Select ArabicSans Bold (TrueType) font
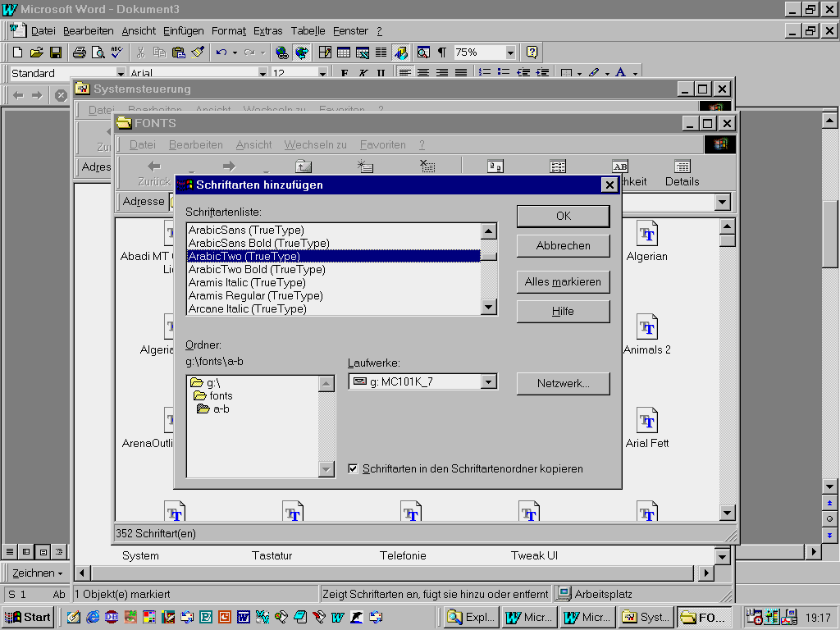 (333, 243)
